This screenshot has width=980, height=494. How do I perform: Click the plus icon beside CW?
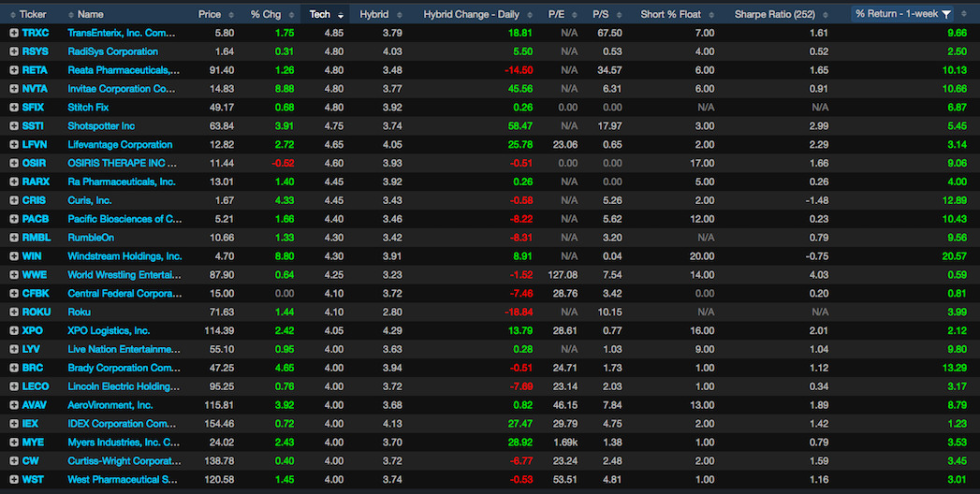pos(14,461)
